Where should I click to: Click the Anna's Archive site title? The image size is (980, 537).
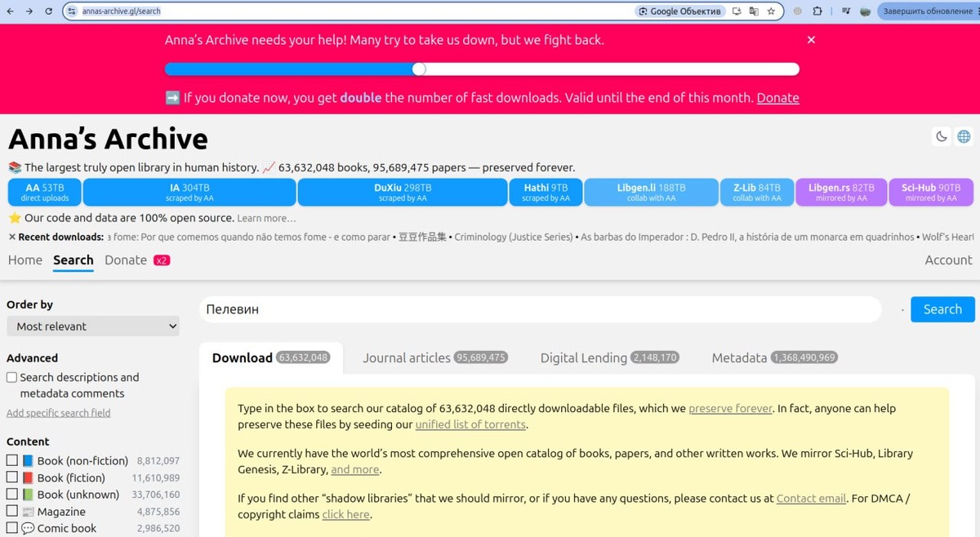[x=108, y=139]
